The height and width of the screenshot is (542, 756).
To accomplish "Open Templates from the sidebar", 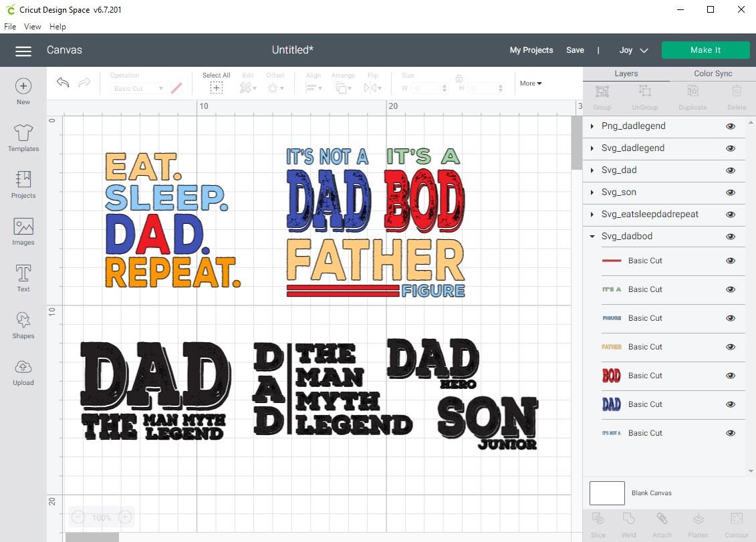I will [x=23, y=136].
